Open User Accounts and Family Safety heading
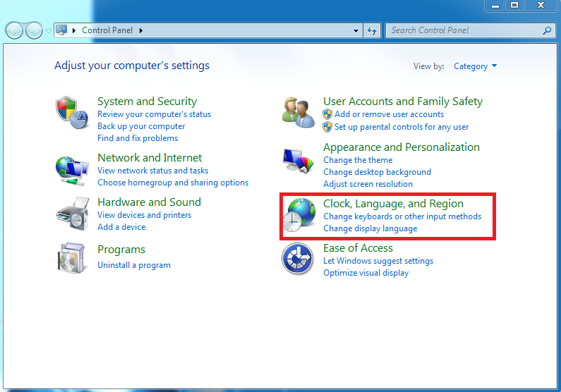Screen dimensions: 561x392 pos(403,101)
